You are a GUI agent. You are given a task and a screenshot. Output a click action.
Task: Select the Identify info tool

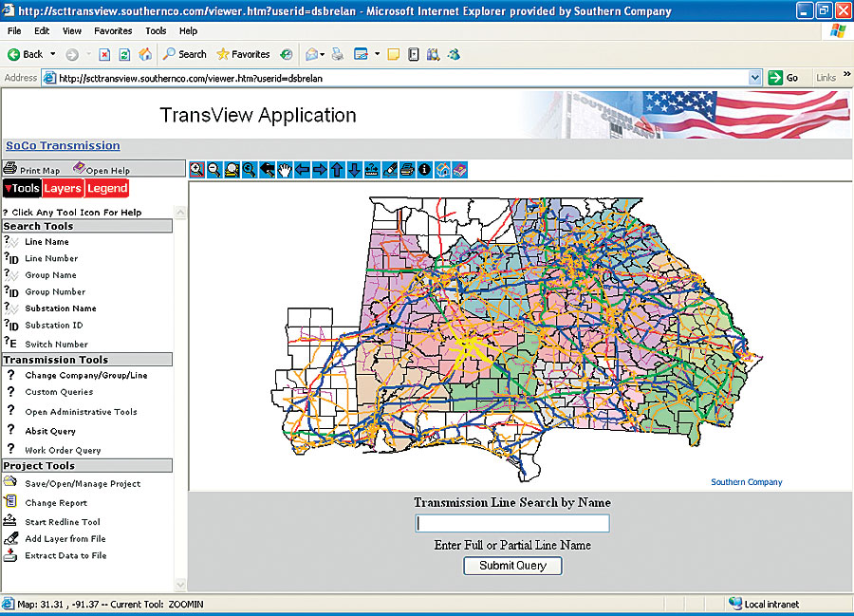click(x=424, y=170)
